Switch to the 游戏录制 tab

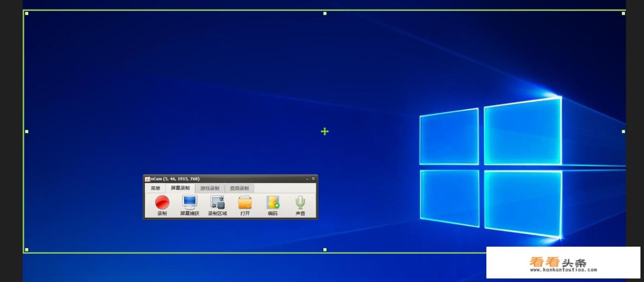click(210, 189)
